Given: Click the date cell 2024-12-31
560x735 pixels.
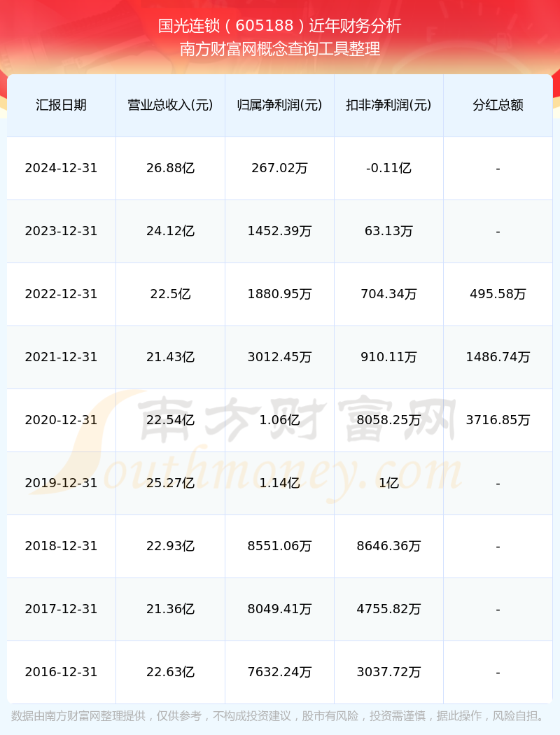Looking at the screenshot, I should (x=62, y=168).
